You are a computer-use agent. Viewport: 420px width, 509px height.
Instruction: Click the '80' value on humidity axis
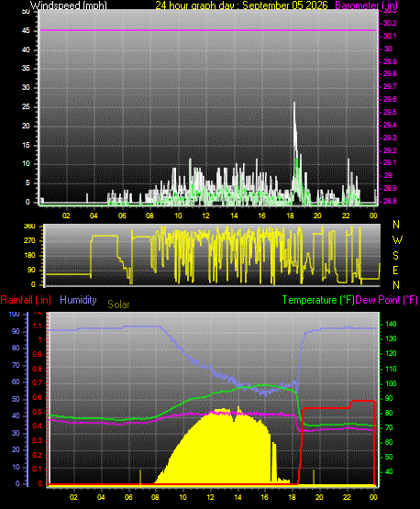click(x=16, y=348)
